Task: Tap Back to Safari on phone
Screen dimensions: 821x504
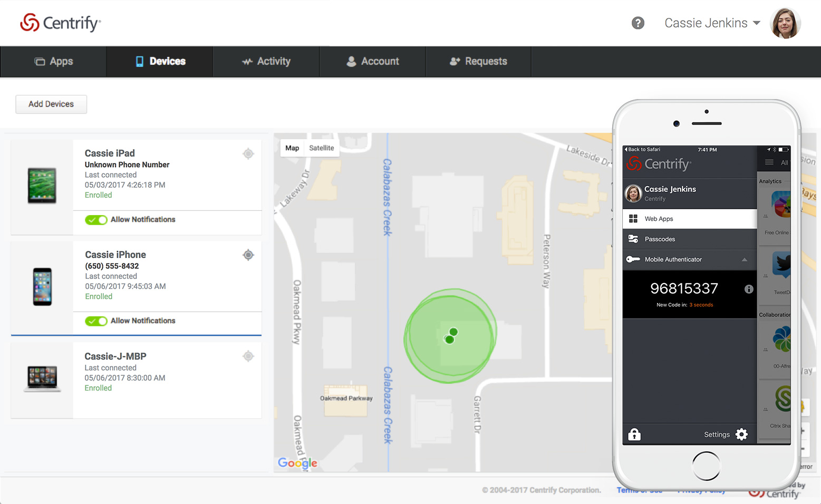Action: pos(642,150)
